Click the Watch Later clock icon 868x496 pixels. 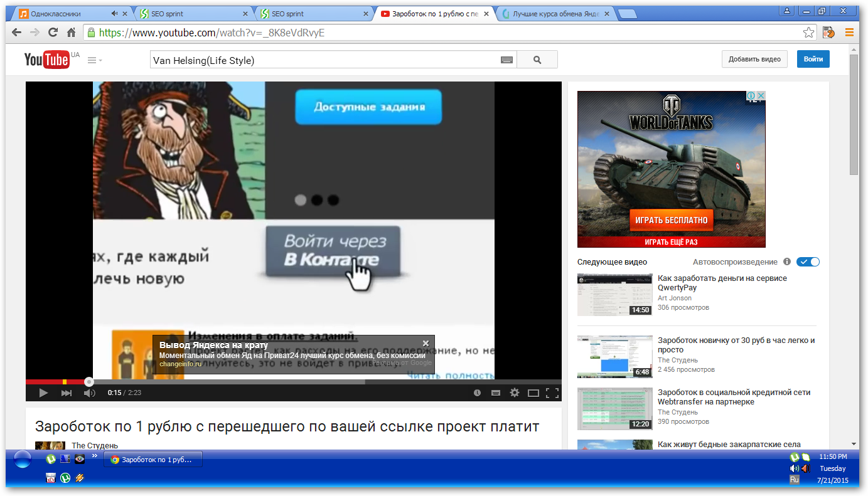pos(477,393)
